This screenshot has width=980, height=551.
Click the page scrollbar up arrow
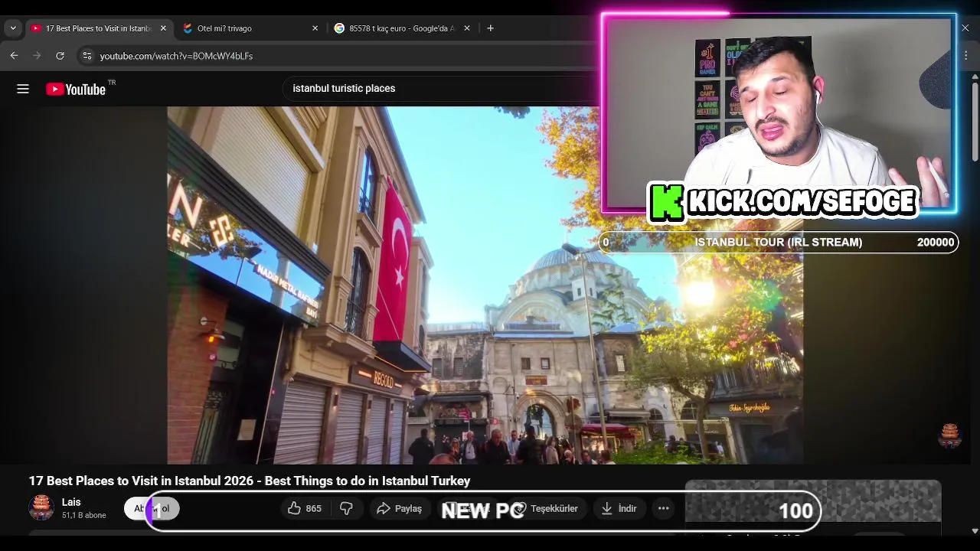click(x=975, y=77)
